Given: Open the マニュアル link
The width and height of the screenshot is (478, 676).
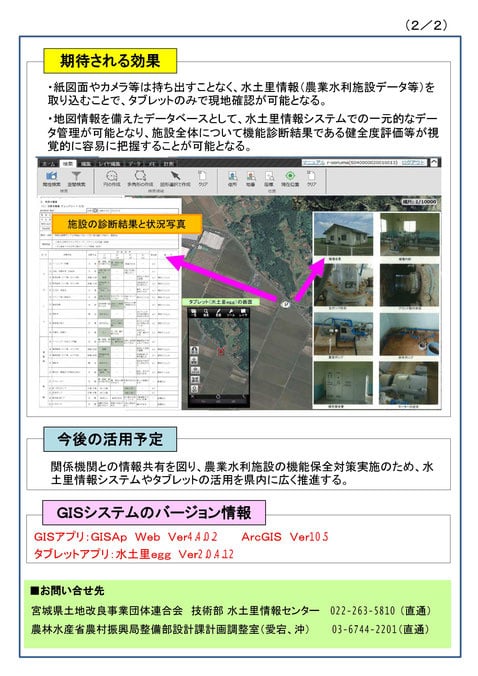Looking at the screenshot, I should point(313,163).
